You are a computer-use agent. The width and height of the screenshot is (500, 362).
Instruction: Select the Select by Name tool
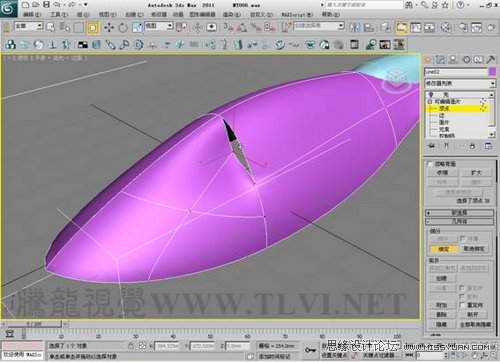click(x=64, y=27)
